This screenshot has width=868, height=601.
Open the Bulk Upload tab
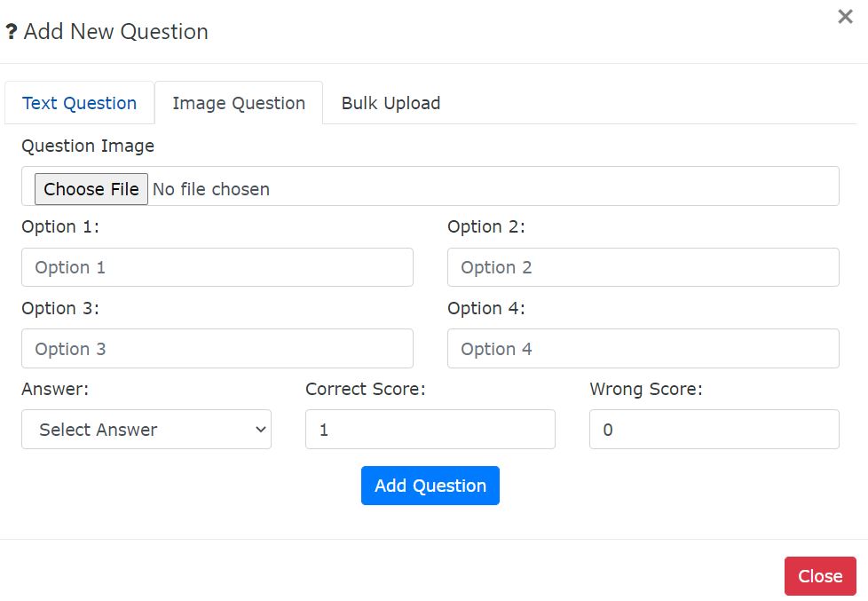tap(391, 103)
